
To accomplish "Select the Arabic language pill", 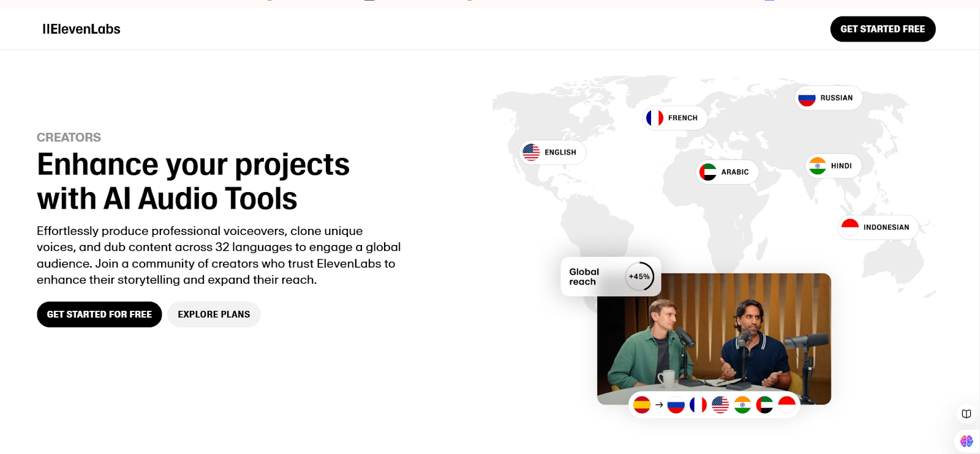I will tap(727, 172).
